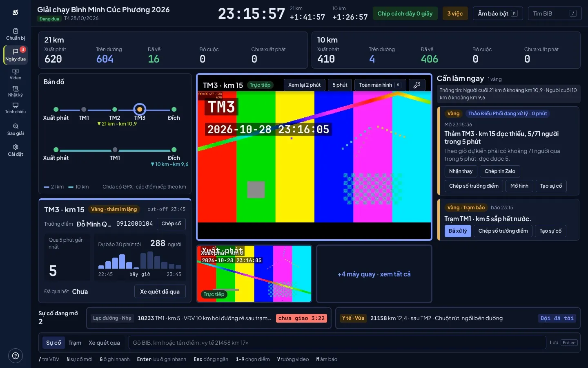Switch to the Trạm tab
588x368 pixels.
coord(75,343)
